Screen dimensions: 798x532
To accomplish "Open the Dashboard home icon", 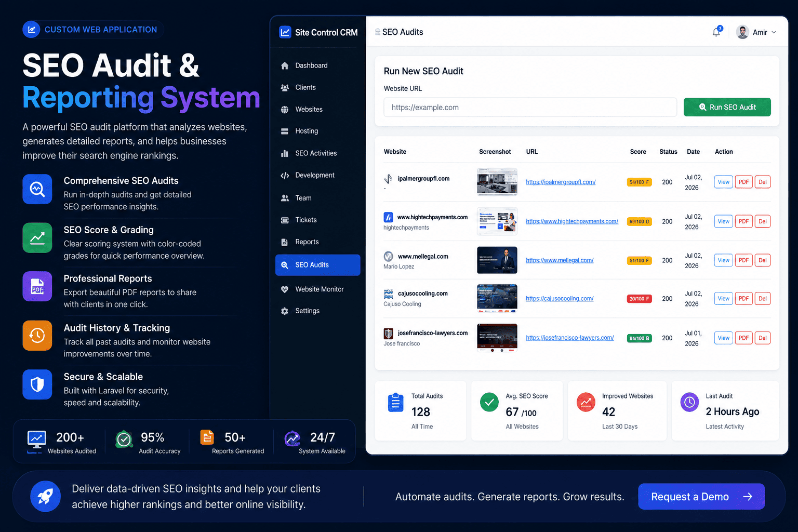I will tap(285, 65).
